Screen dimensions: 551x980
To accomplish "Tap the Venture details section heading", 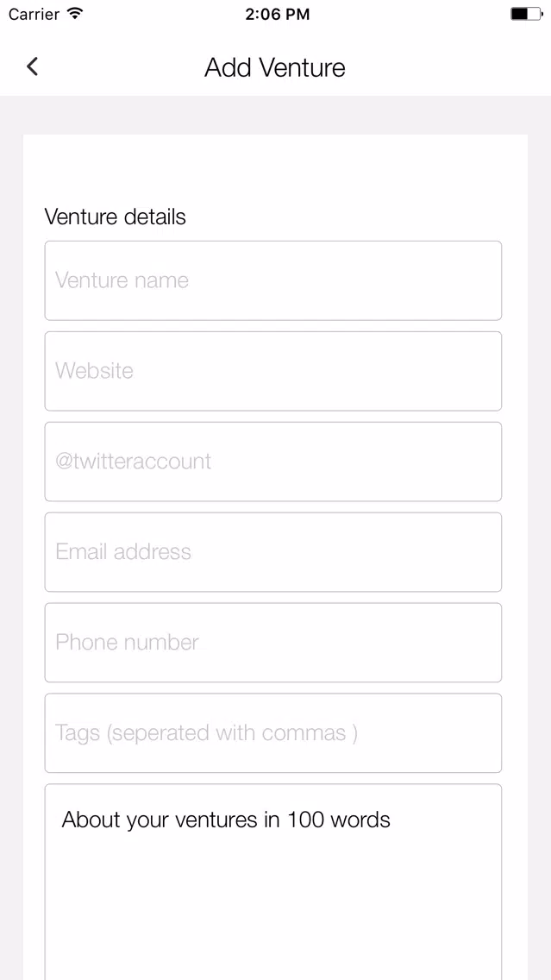I will tap(115, 217).
